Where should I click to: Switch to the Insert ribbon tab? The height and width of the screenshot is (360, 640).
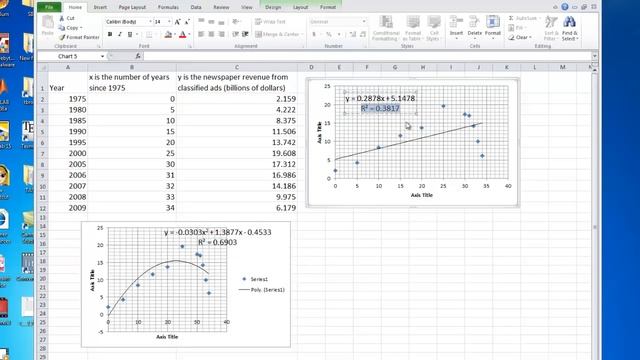point(100,7)
